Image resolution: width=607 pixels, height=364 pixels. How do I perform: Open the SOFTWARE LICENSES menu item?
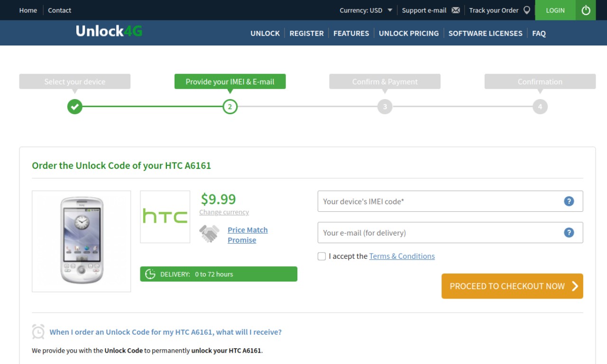(485, 33)
